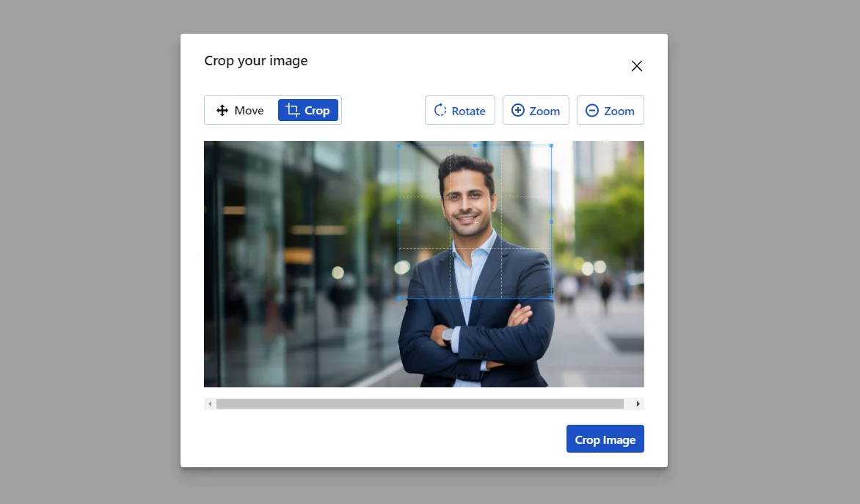Click the crop box bottom edge middle handle

click(x=475, y=299)
